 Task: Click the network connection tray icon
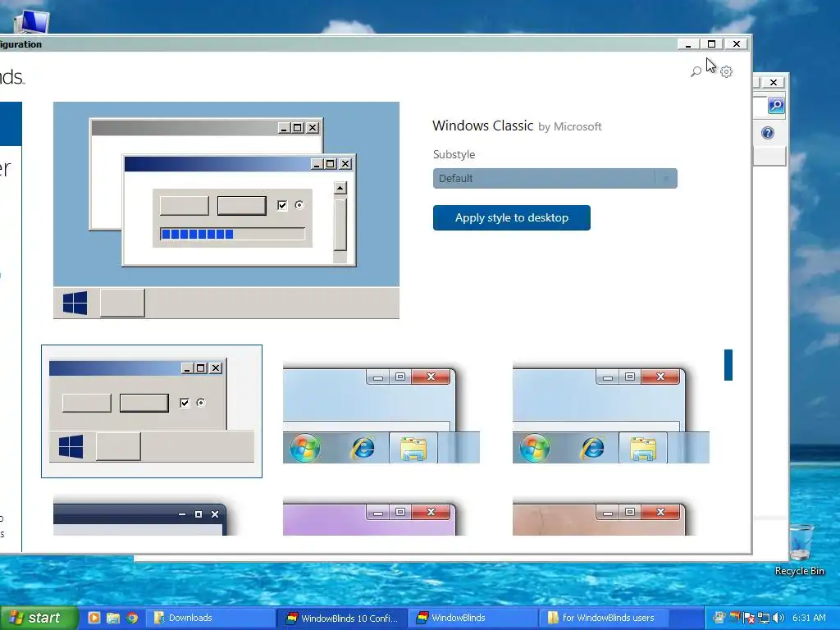[x=764, y=618]
